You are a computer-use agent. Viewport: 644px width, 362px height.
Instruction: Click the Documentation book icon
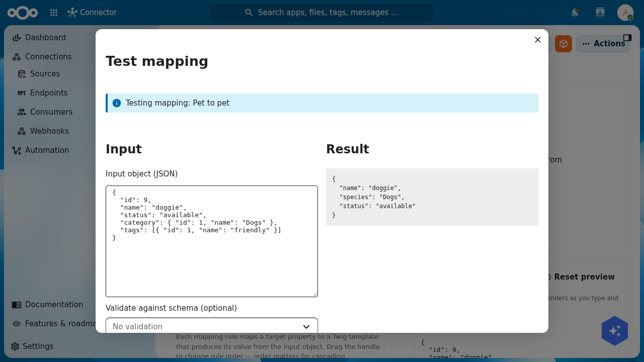click(x=17, y=305)
